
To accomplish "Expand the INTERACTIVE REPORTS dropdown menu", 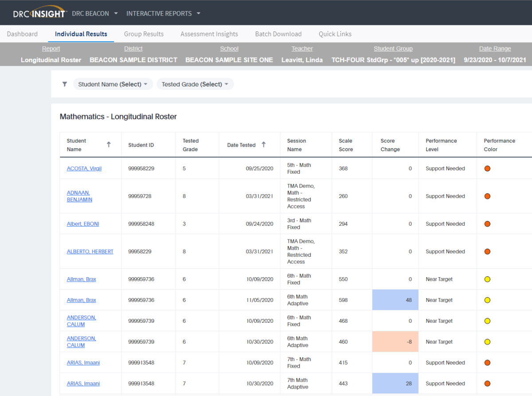I will [x=163, y=13].
